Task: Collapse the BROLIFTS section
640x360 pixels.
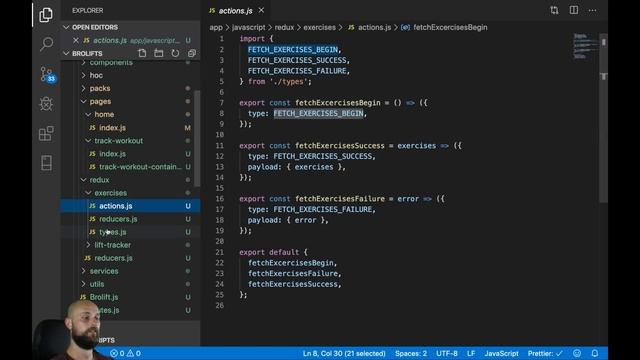Action: pyautogui.click(x=66, y=53)
